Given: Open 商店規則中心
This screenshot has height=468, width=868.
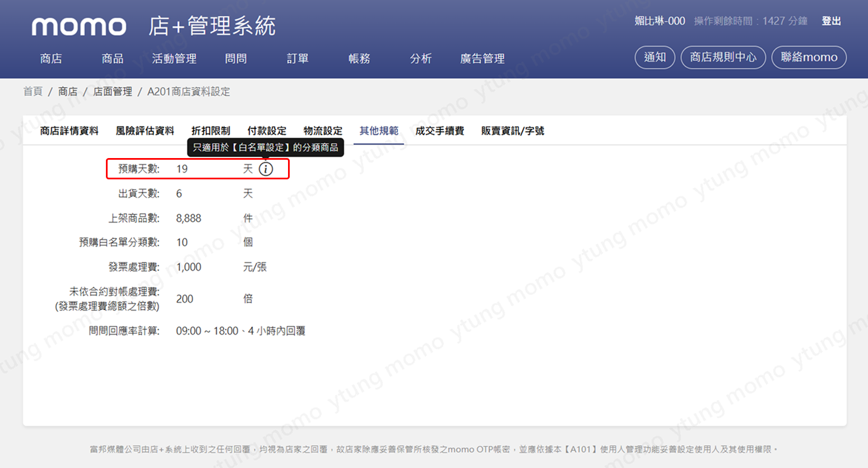Looking at the screenshot, I should point(723,57).
